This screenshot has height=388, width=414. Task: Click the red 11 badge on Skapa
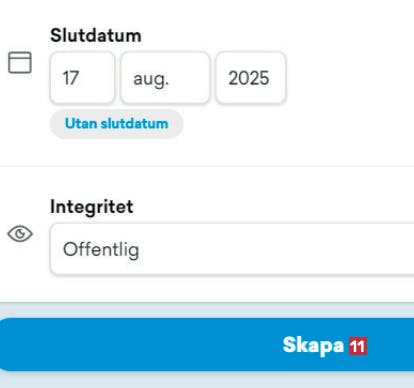(x=358, y=346)
